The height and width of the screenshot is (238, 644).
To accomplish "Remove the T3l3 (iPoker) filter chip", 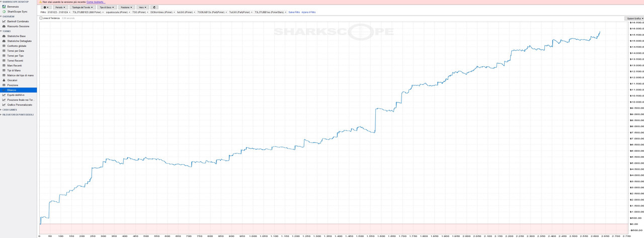I will [x=148, y=12].
